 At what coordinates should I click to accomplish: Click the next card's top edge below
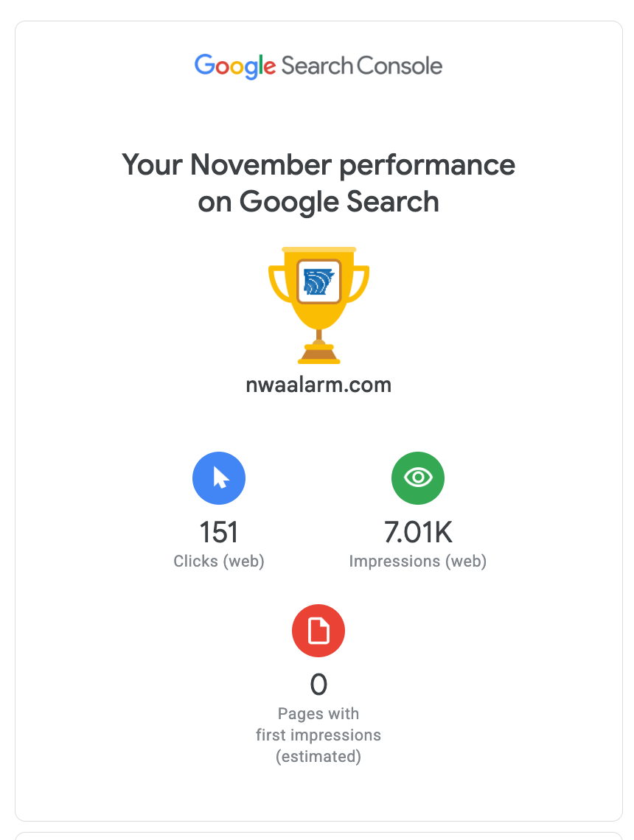click(x=318, y=834)
